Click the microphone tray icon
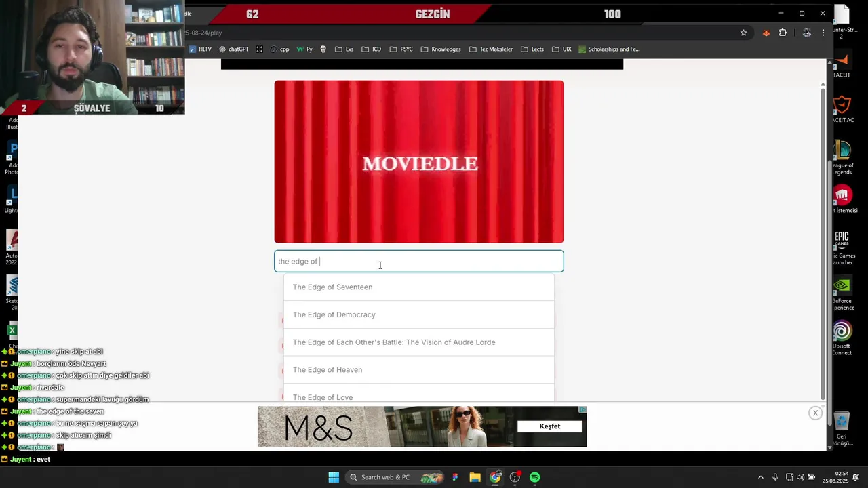Screen dimensions: 868x488 pos(775,477)
